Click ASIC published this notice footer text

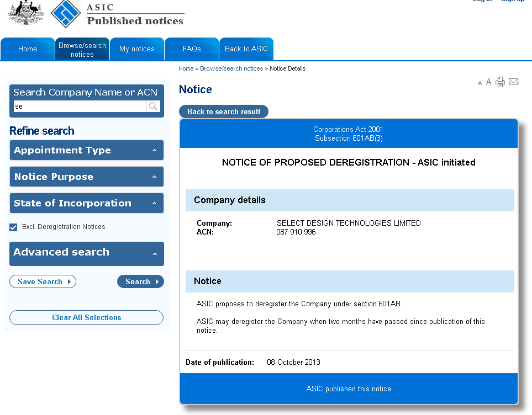click(349, 389)
